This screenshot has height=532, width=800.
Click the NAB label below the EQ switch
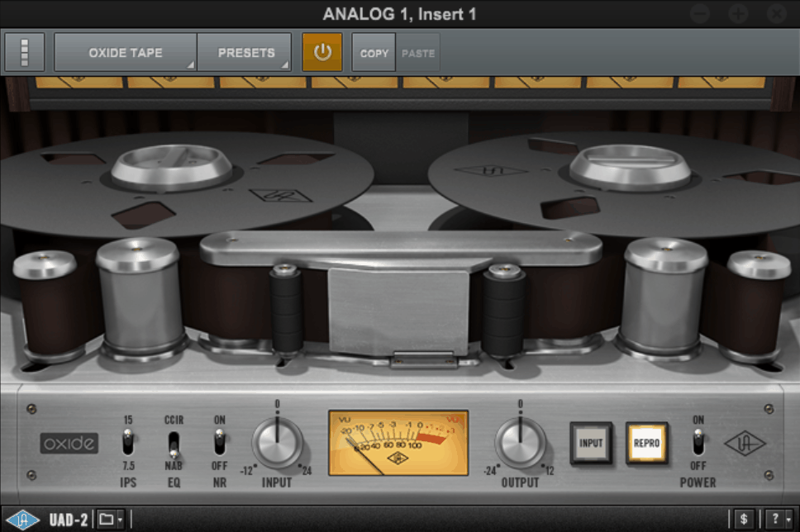click(x=174, y=466)
